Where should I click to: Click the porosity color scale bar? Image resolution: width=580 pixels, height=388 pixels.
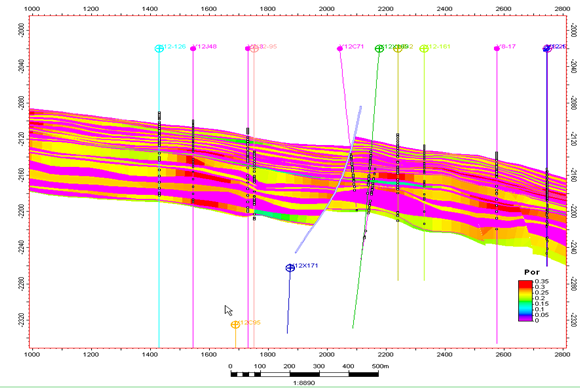point(525,300)
